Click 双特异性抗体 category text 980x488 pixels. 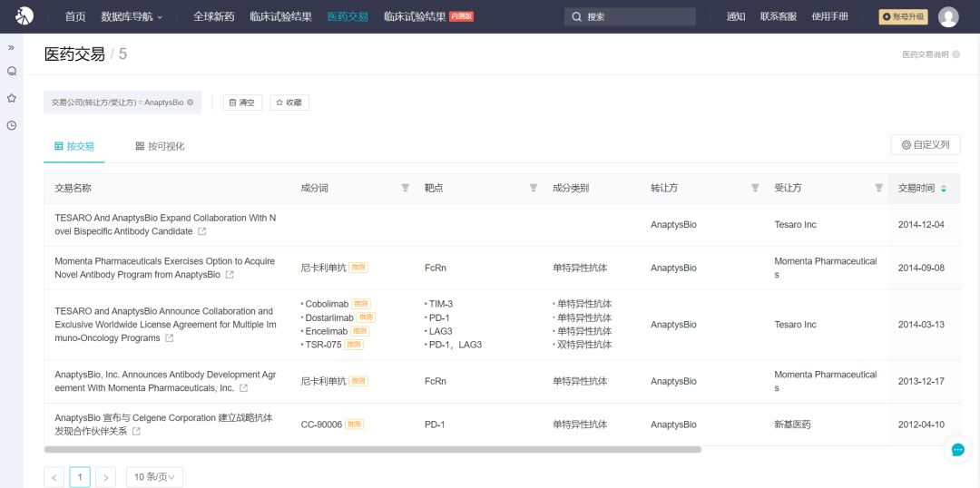(x=584, y=345)
